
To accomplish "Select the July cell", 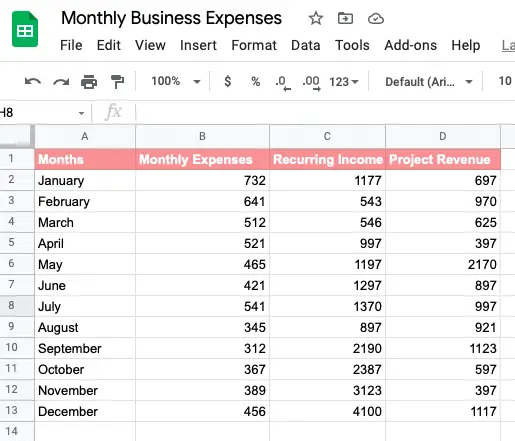I will (x=85, y=306).
